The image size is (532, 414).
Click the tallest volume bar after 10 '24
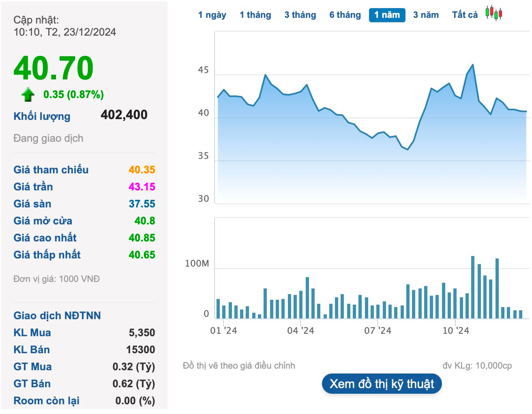coord(473,287)
